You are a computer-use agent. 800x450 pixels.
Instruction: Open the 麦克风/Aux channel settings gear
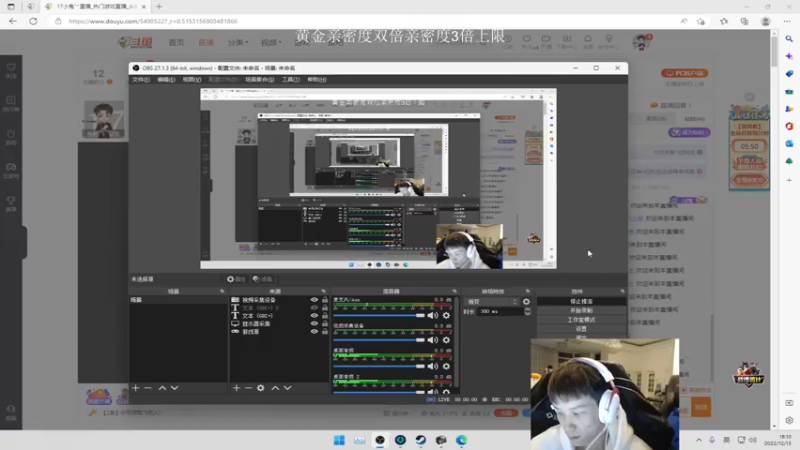[x=446, y=315]
